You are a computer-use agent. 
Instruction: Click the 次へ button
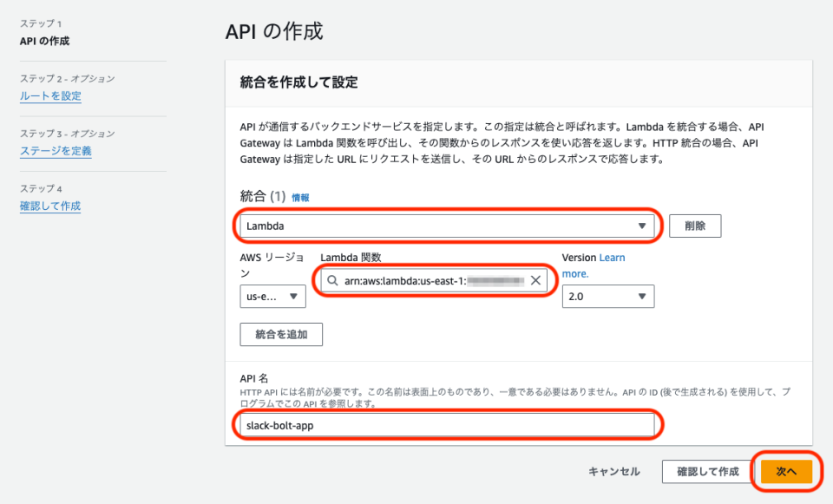tap(786, 471)
